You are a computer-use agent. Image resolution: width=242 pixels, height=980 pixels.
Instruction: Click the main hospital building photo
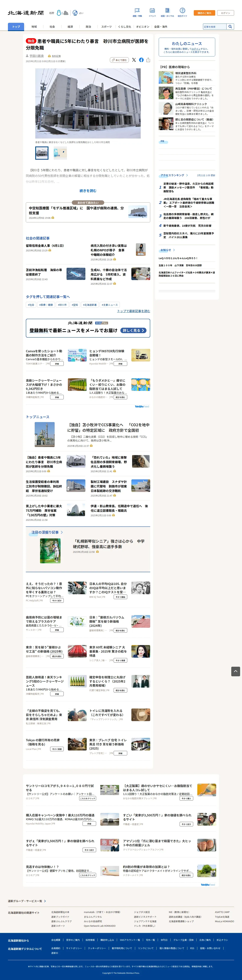click(88, 103)
